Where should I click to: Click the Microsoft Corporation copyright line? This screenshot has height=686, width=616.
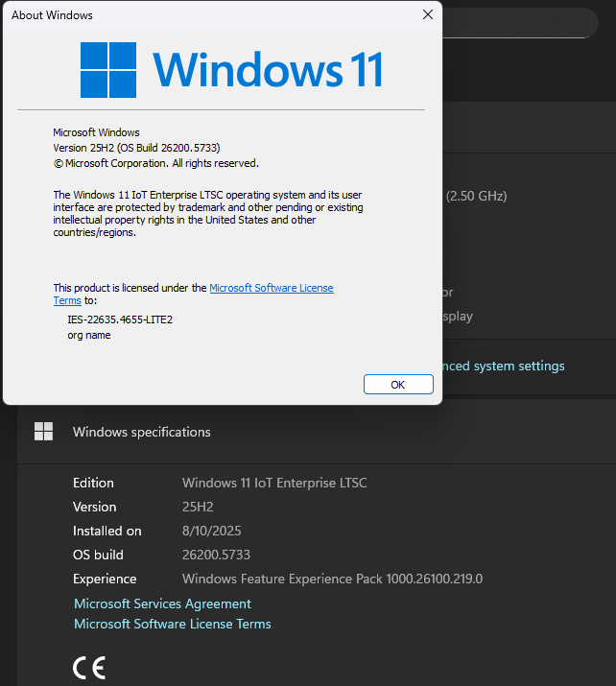click(156, 163)
